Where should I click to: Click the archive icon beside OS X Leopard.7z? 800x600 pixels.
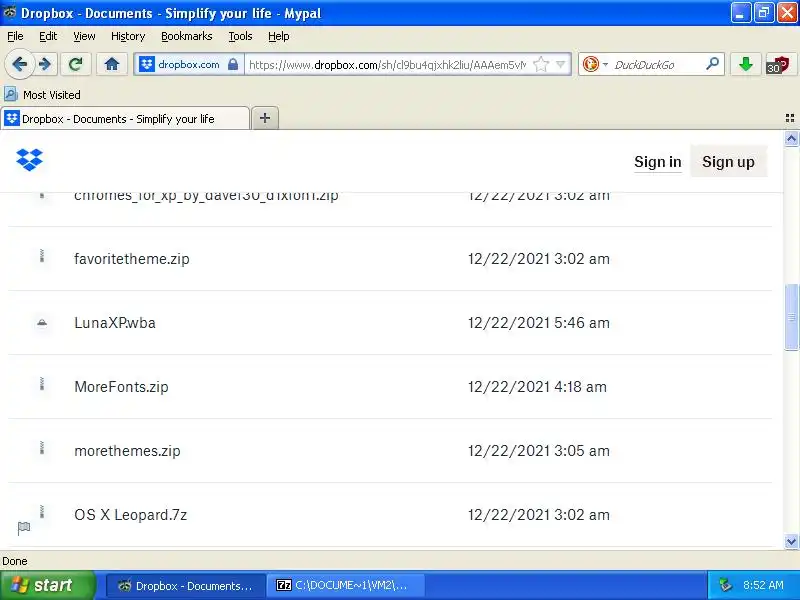point(42,512)
